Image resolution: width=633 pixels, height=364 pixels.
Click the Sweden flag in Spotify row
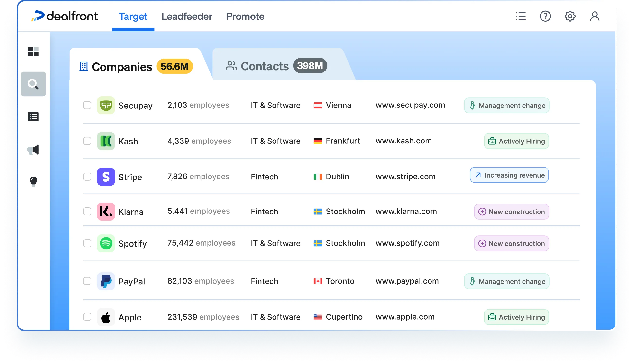coord(318,243)
